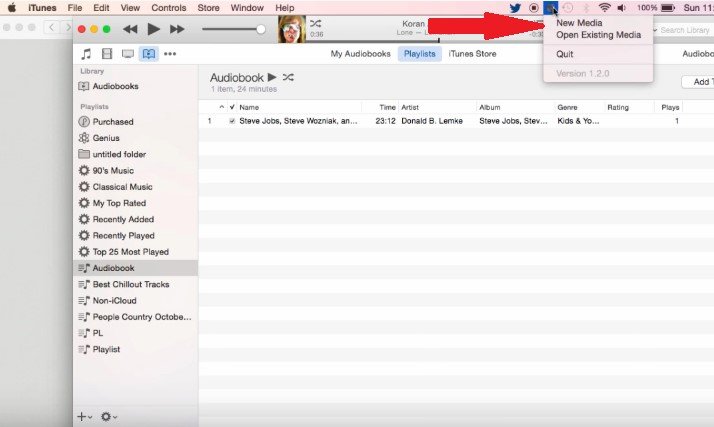
Task: Open the Controls menu
Action: click(x=168, y=8)
